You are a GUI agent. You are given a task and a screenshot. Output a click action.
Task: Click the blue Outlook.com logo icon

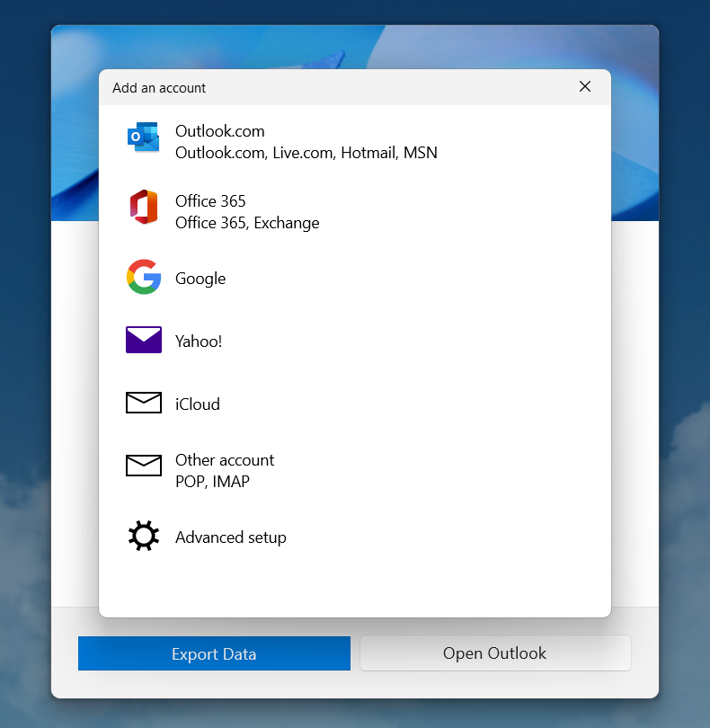143,138
